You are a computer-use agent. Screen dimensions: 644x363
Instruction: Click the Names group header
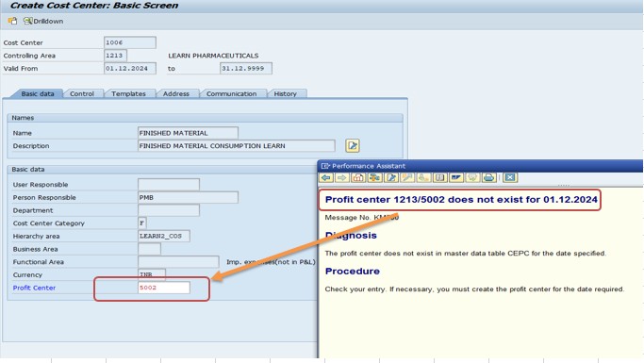point(205,118)
